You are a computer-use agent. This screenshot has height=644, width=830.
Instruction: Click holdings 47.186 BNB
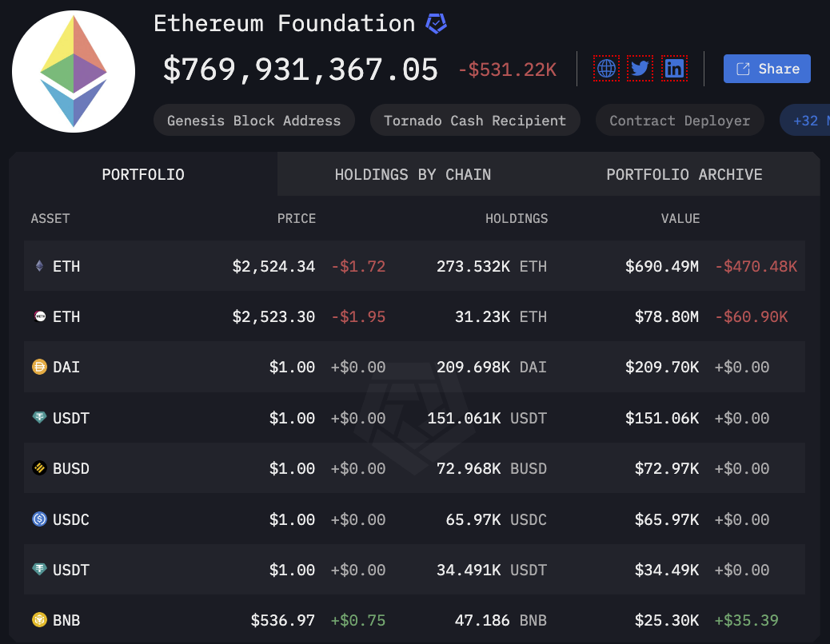click(x=501, y=620)
